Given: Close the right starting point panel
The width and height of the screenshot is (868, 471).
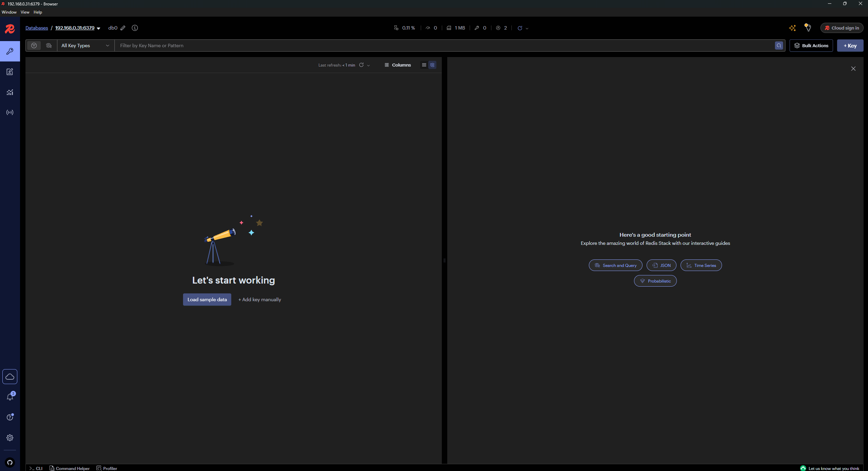Looking at the screenshot, I should pyautogui.click(x=853, y=69).
